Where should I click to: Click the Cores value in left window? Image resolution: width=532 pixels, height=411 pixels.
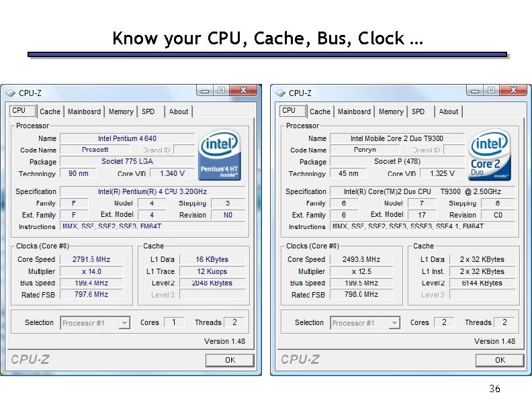pyautogui.click(x=174, y=322)
